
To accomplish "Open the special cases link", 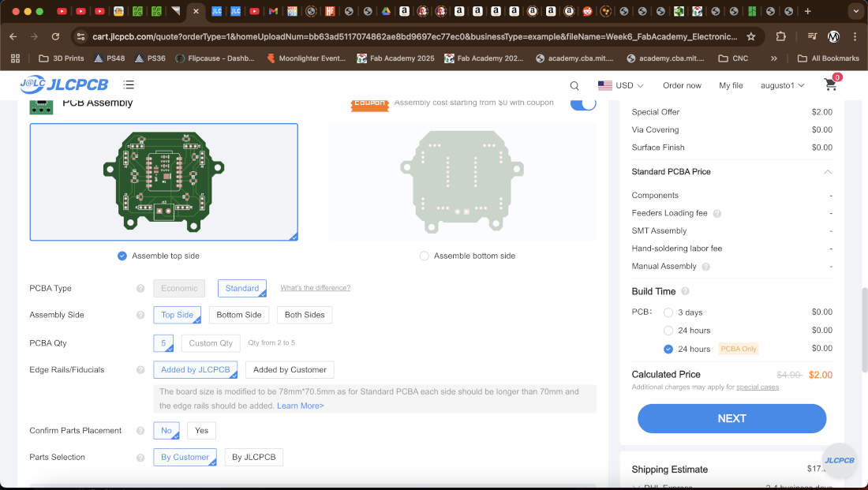I will click(x=758, y=387).
